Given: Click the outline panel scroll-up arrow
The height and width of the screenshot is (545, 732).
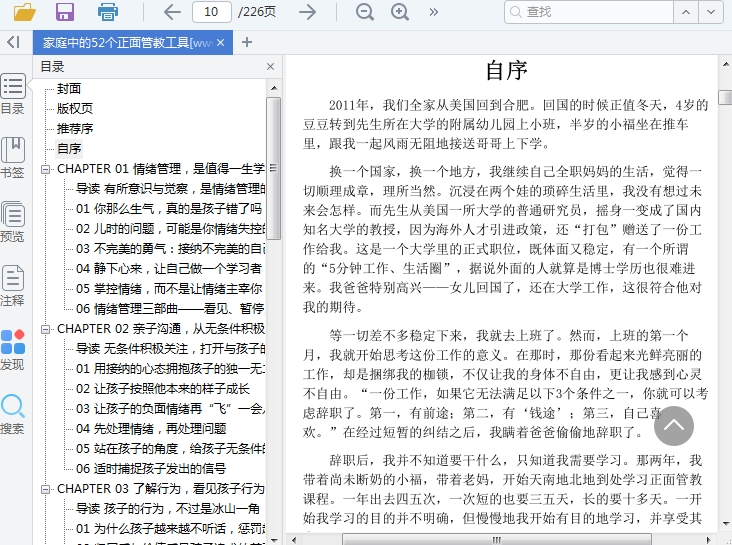Looking at the screenshot, I should click(x=274, y=88).
